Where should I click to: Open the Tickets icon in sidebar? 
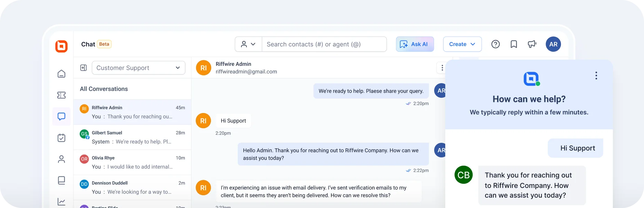(x=61, y=95)
